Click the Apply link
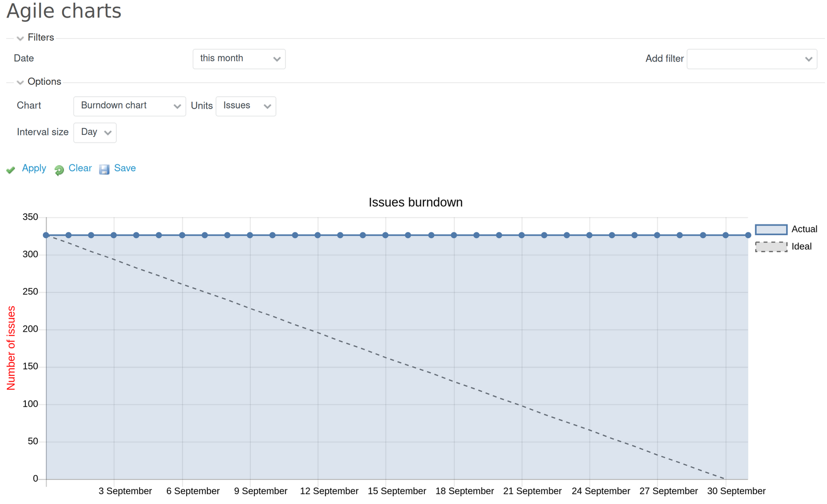The image size is (827, 504). tap(34, 169)
